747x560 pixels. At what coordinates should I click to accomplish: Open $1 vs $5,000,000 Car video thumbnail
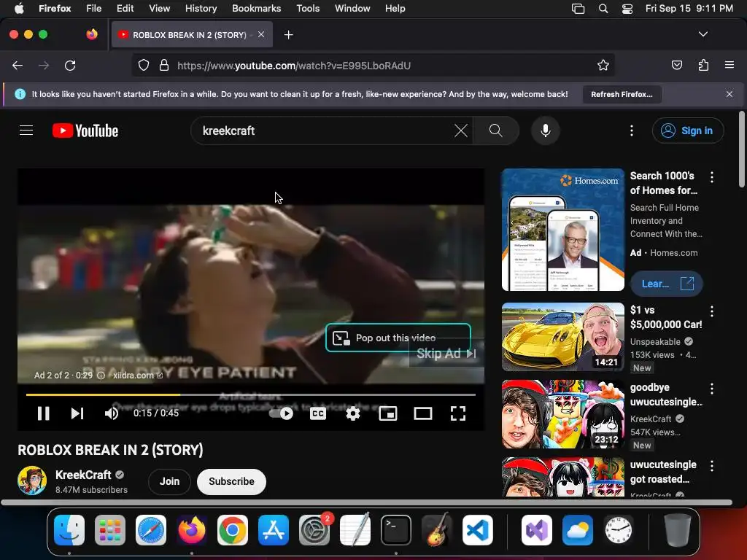(x=563, y=337)
